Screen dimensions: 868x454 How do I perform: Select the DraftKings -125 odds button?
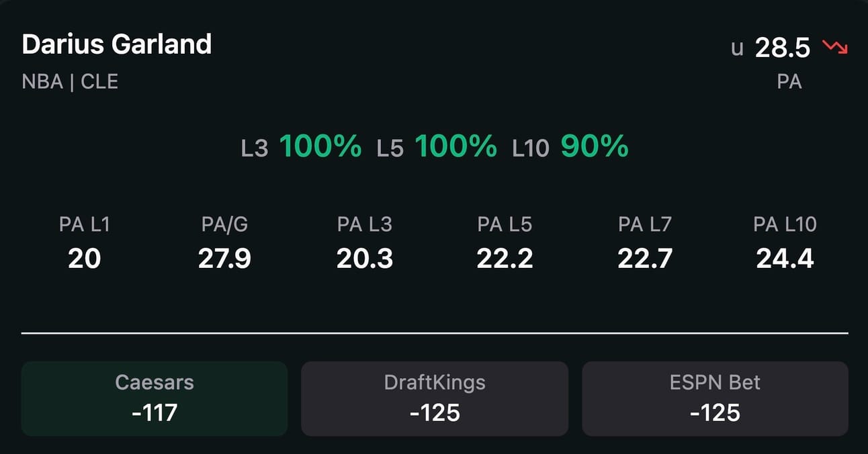pyautogui.click(x=435, y=399)
